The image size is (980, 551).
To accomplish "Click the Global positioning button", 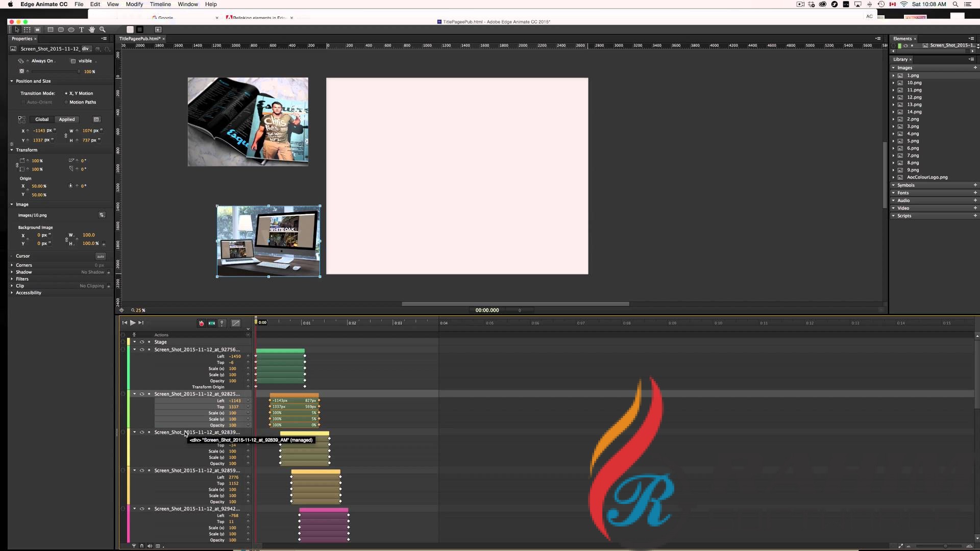I will (42, 119).
